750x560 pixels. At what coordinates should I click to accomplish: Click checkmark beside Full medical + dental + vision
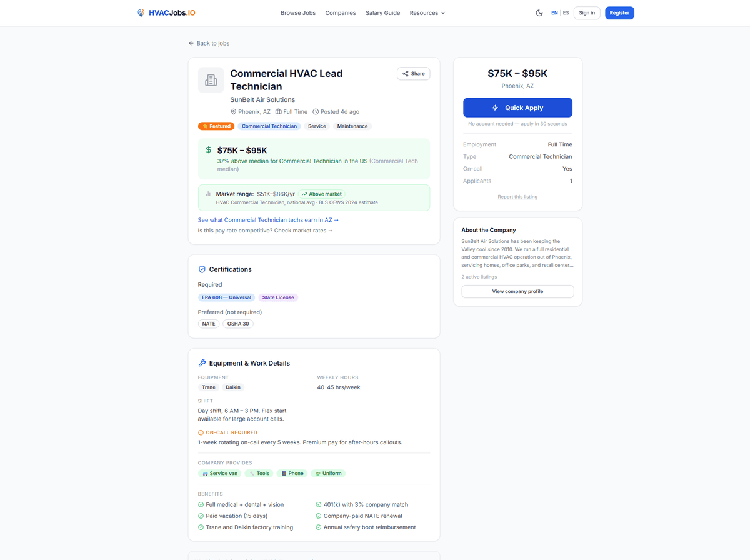pyautogui.click(x=201, y=505)
